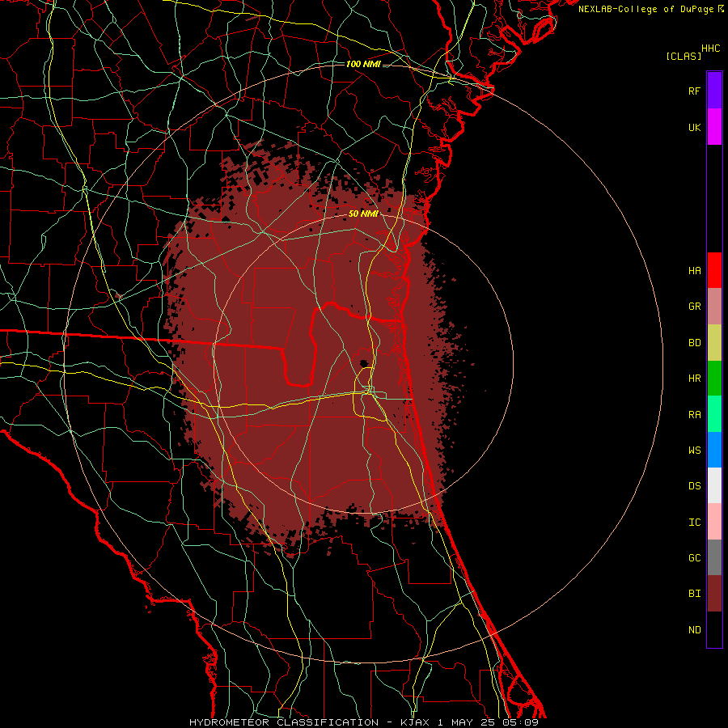Click the RF purple legend swatch
This screenshot has height=728, width=728.
click(714, 91)
